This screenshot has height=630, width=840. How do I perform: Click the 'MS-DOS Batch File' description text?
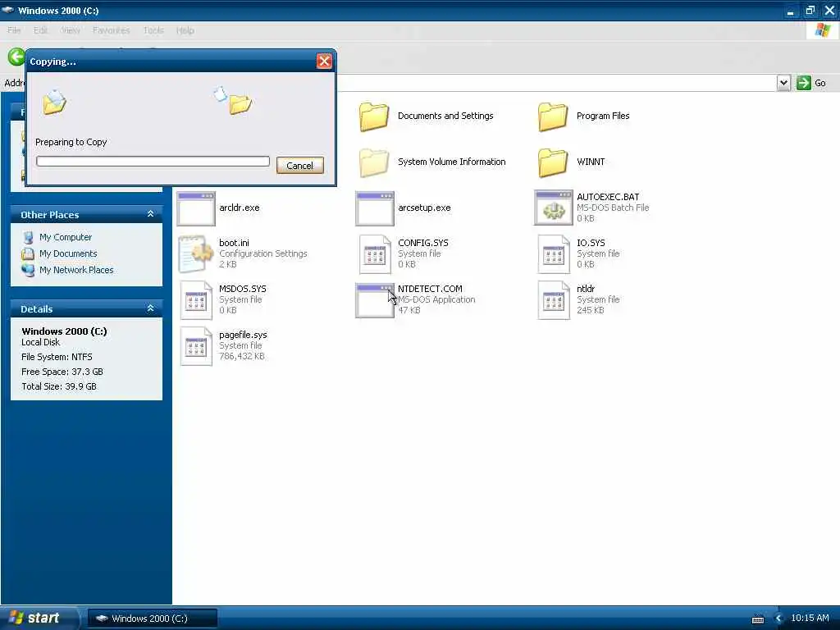pyautogui.click(x=613, y=208)
